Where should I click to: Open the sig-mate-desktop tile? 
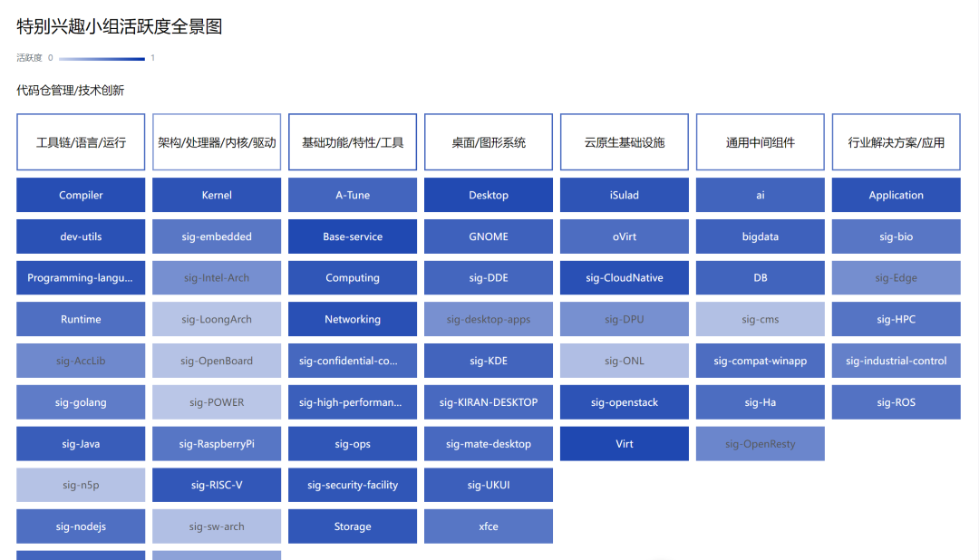click(x=489, y=443)
